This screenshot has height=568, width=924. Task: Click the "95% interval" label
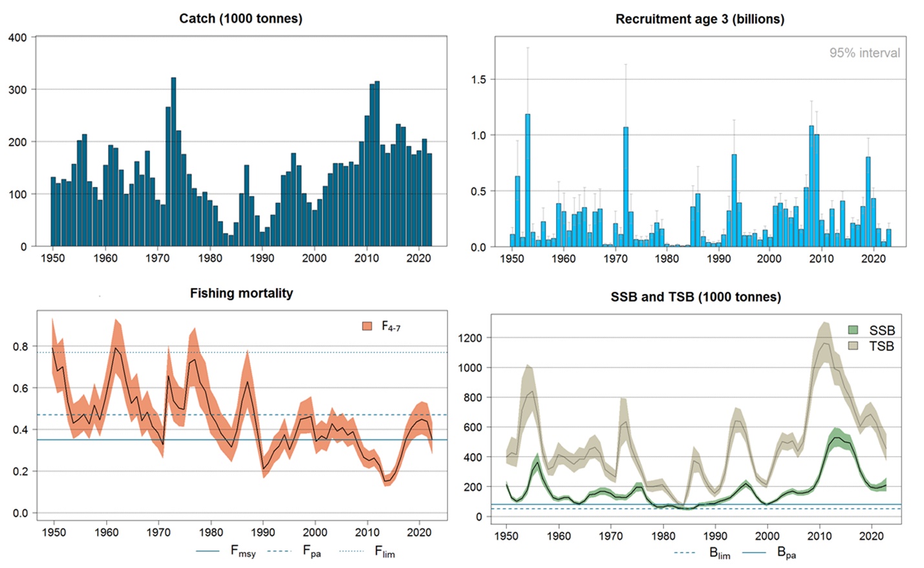(865, 53)
